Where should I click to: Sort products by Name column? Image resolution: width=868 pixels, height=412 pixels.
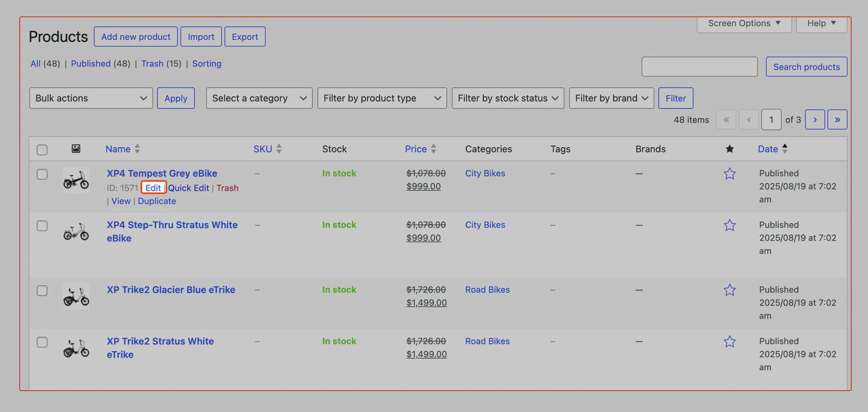(x=122, y=149)
